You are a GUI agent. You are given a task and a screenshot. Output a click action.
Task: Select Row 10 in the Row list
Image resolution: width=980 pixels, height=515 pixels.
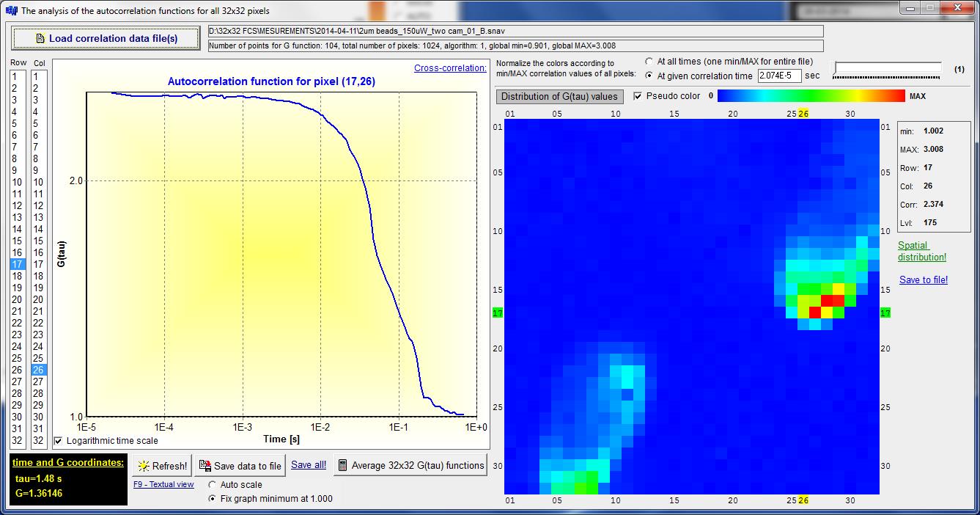pos(18,182)
